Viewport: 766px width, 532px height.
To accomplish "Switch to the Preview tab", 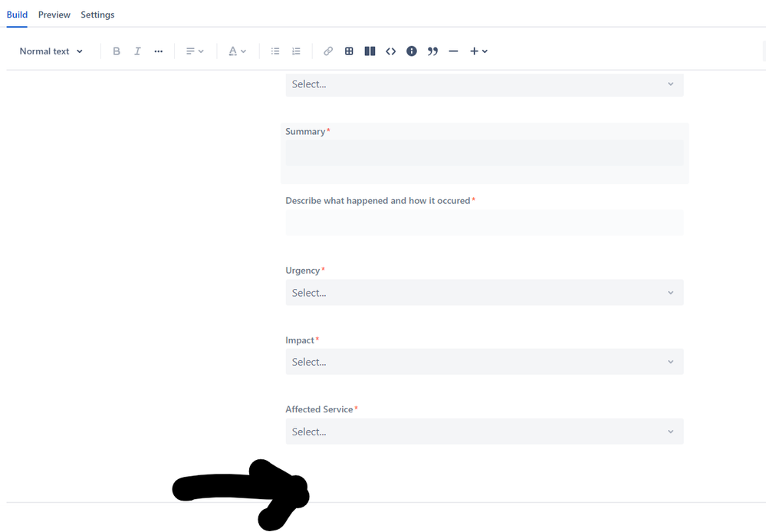I will click(54, 15).
